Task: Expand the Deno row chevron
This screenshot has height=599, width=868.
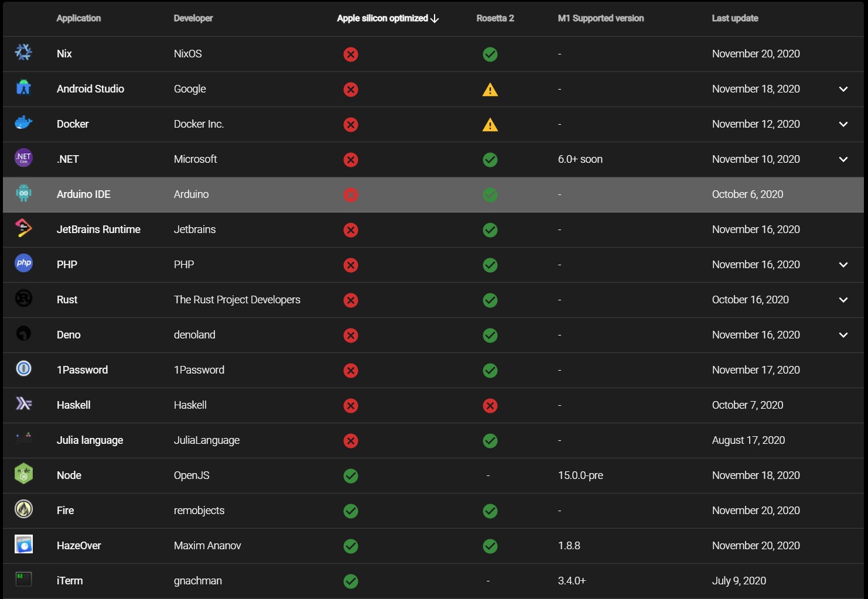Action: click(843, 335)
